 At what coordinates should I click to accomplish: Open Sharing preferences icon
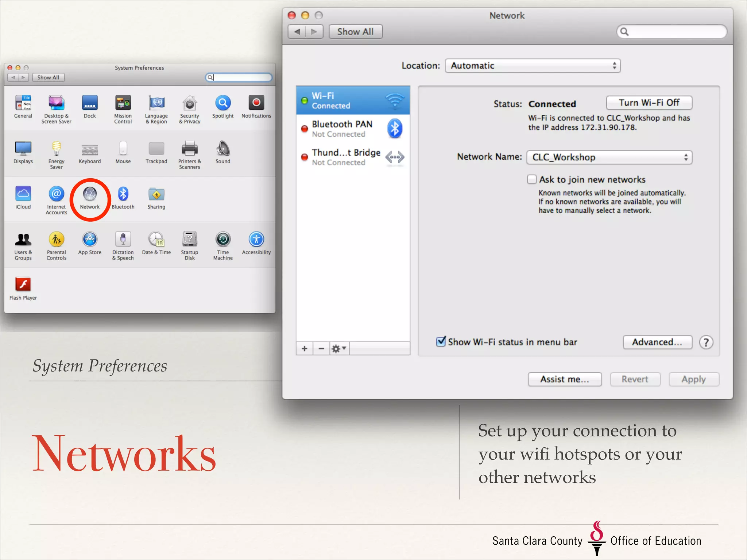(156, 194)
